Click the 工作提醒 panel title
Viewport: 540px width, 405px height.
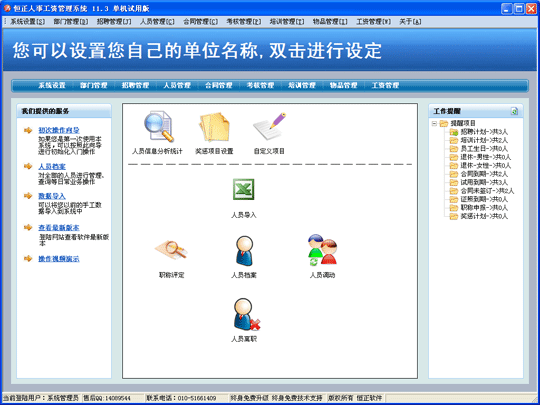(447, 111)
